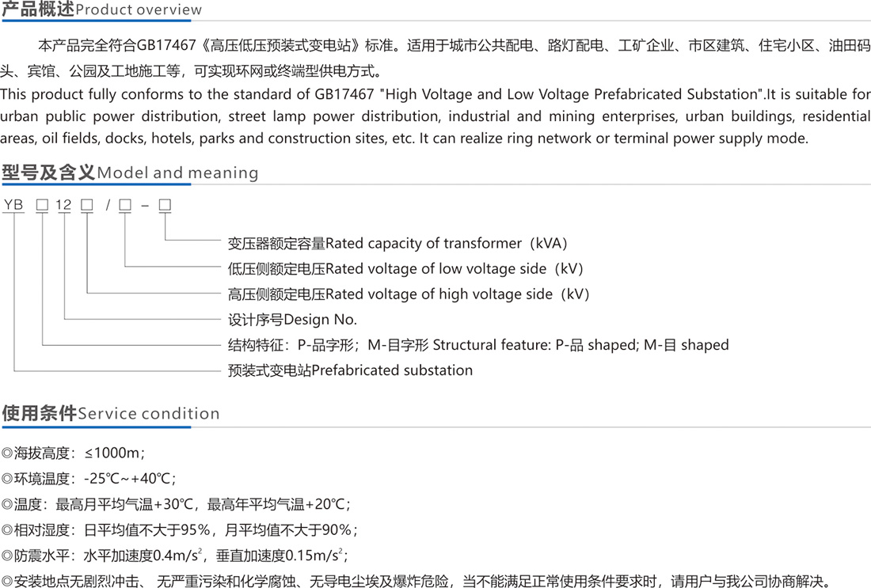This screenshot has width=871, height=588.
Task: Click the 型号及含义 Model and meaning heading
Action: coord(130,172)
